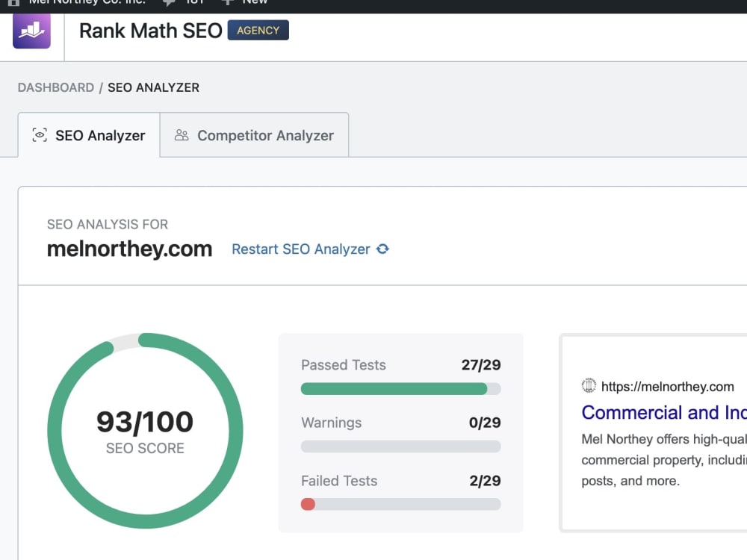The height and width of the screenshot is (560, 747).
Task: Click the refresh arrows icon beside Restart SEO Analyzer
Action: pyautogui.click(x=382, y=249)
